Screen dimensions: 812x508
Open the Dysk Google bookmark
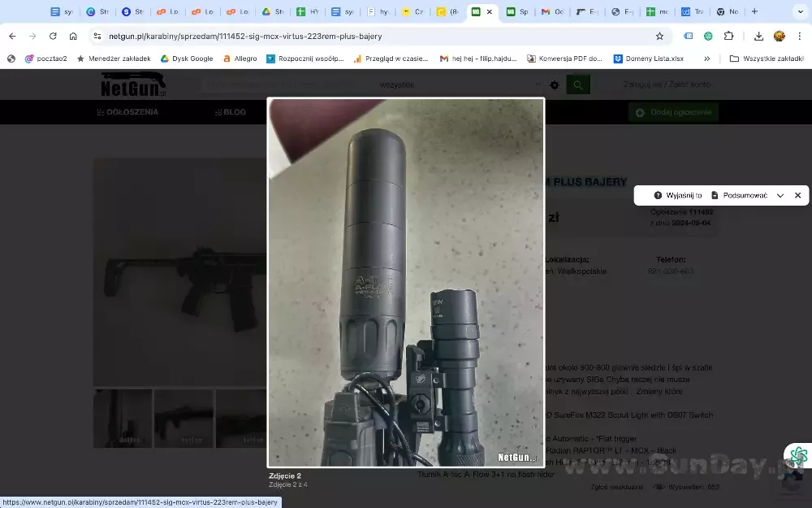(x=187, y=59)
